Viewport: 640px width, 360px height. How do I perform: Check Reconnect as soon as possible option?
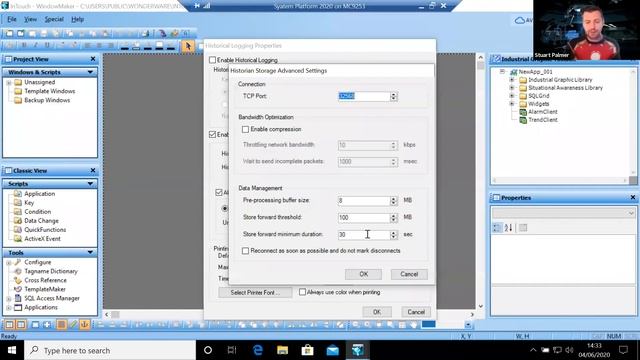(x=245, y=251)
